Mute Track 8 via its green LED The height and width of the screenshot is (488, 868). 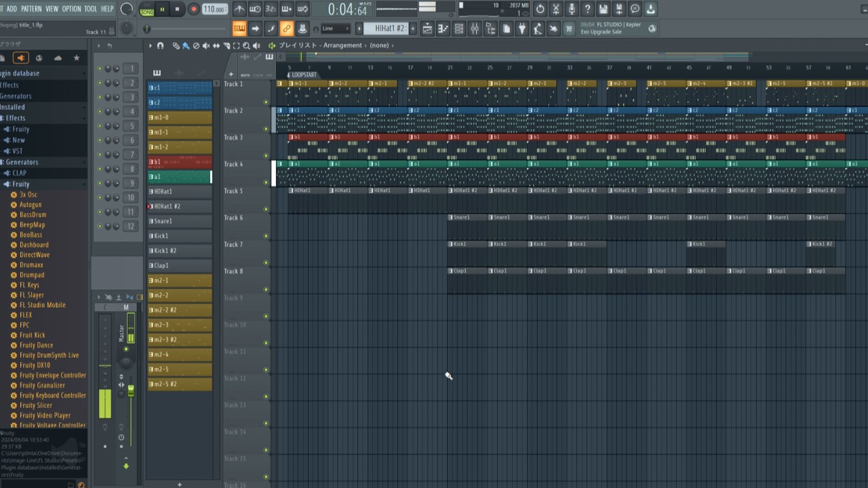(266, 289)
